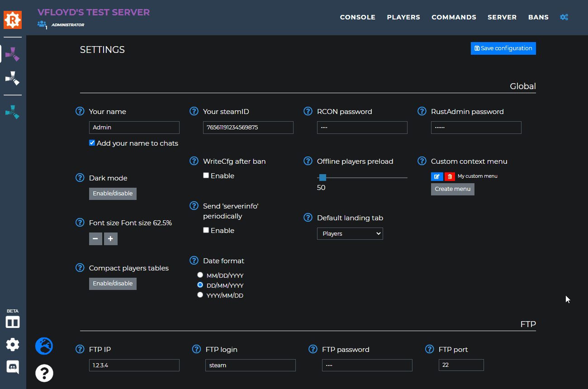Open the Default landing tab dropdown
This screenshot has height=389, width=588.
click(x=350, y=233)
